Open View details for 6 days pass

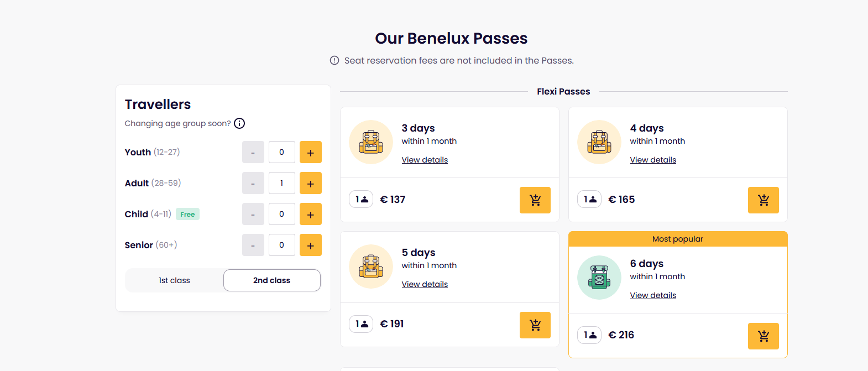pos(653,295)
